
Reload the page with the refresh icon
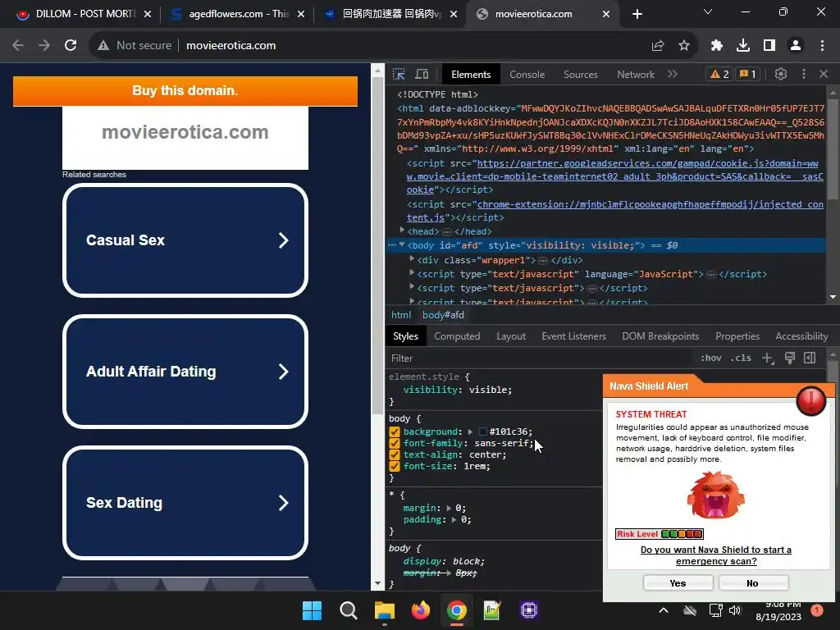pos(71,46)
